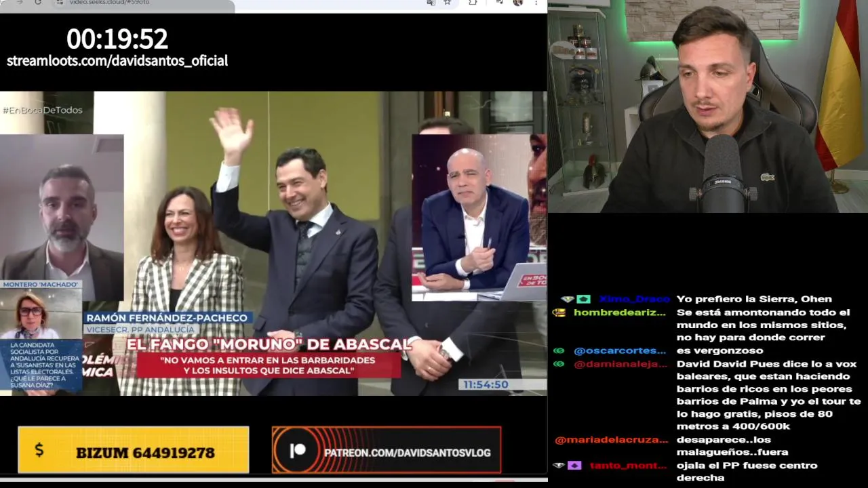Click message starting "David David Pues dice"
This screenshot has width=868, height=488.
point(768,395)
